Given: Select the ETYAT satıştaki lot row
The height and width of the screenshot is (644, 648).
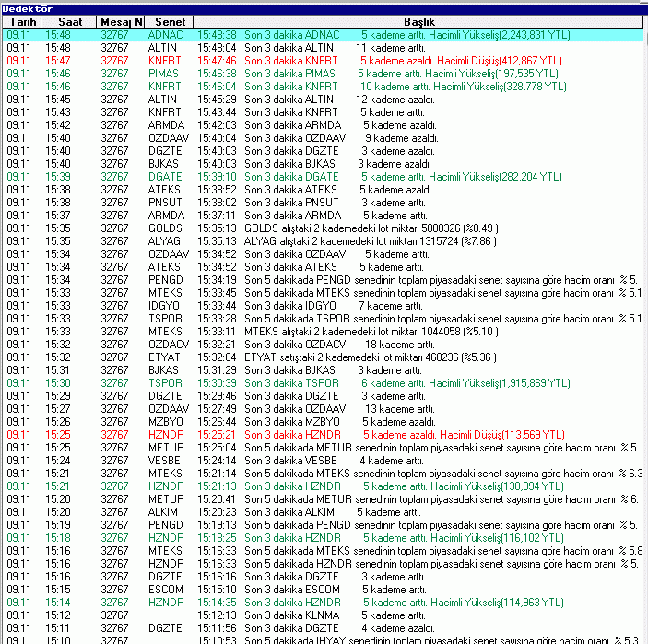Looking at the screenshot, I should (323, 357).
